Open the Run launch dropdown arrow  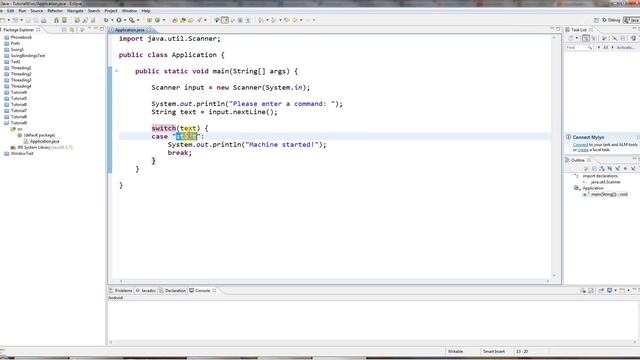(125, 20)
